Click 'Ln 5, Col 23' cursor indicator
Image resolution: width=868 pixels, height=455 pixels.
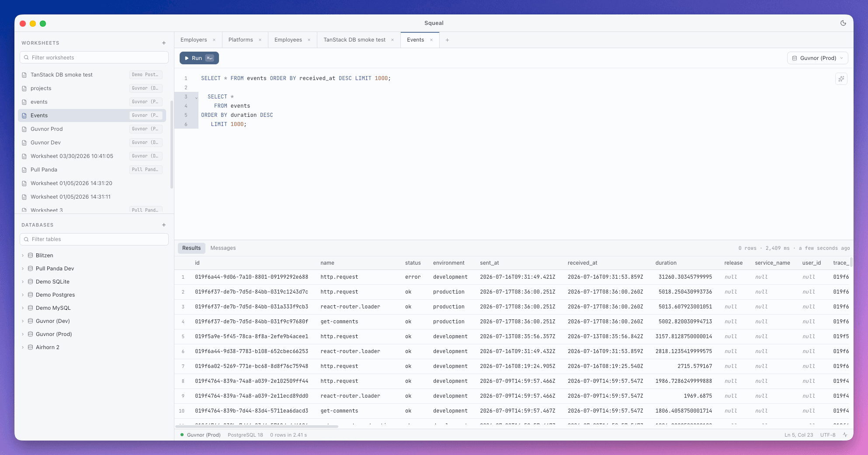pyautogui.click(x=799, y=435)
